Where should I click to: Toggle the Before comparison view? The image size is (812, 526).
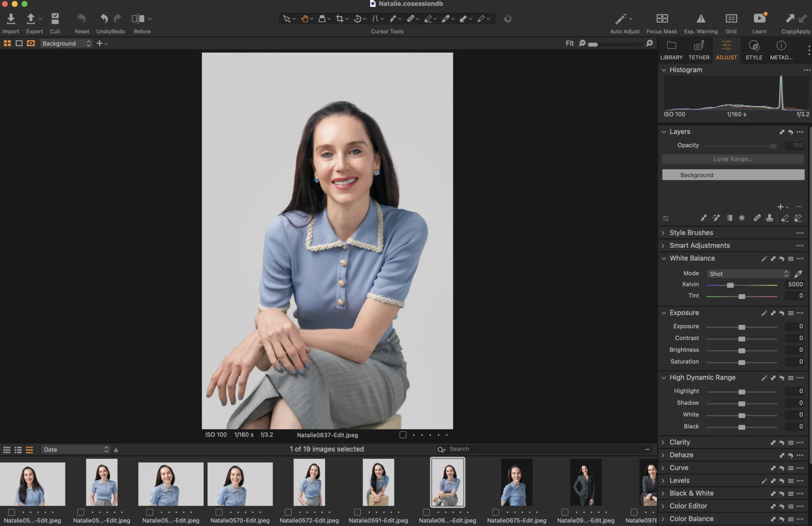point(138,19)
